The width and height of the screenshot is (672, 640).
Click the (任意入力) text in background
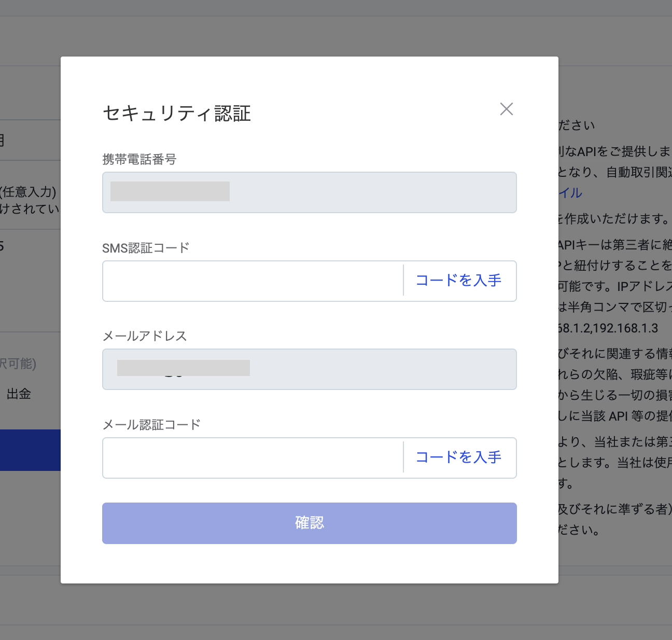(x=29, y=192)
